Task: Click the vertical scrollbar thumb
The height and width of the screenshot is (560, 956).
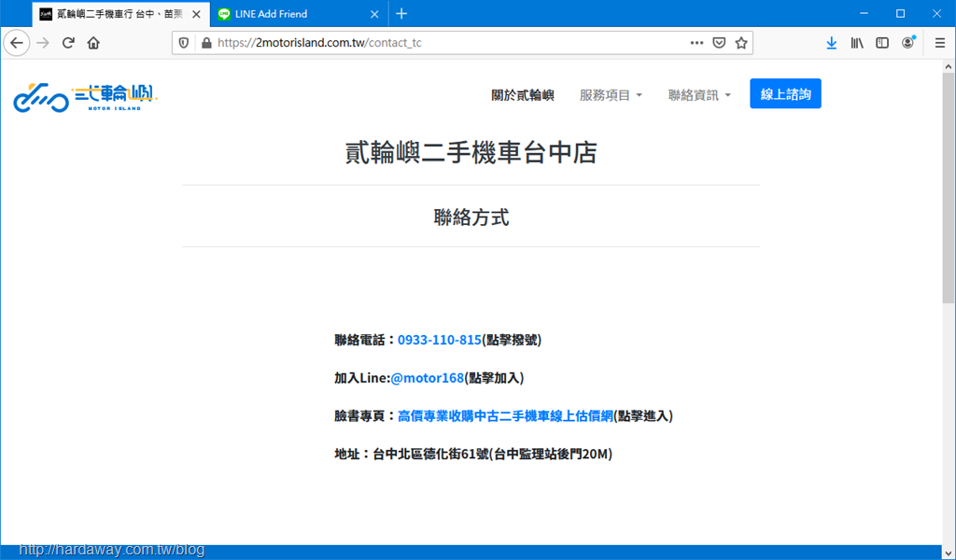Action: (x=949, y=188)
